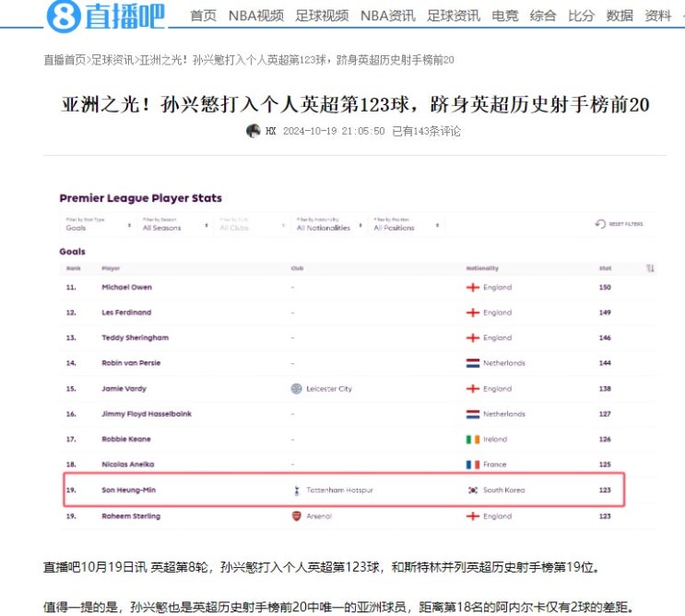This screenshot has height=616, width=685.
Task: Click the Arsenal club name
Action: (x=319, y=516)
